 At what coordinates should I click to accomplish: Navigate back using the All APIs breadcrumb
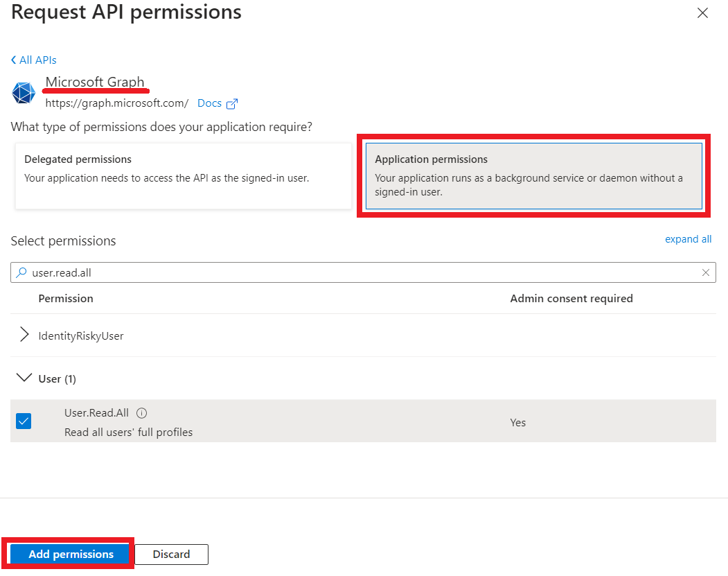tap(38, 60)
